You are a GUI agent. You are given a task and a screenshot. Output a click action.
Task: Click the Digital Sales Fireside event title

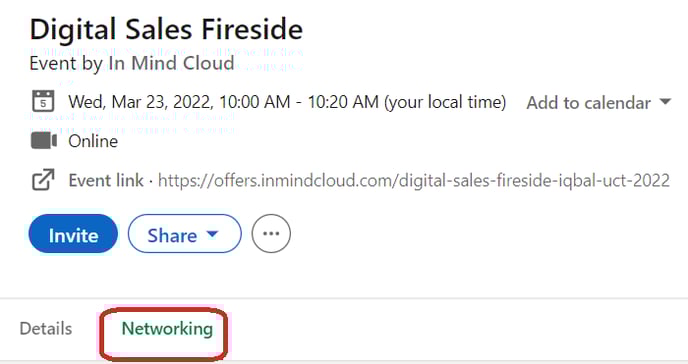coord(166,30)
